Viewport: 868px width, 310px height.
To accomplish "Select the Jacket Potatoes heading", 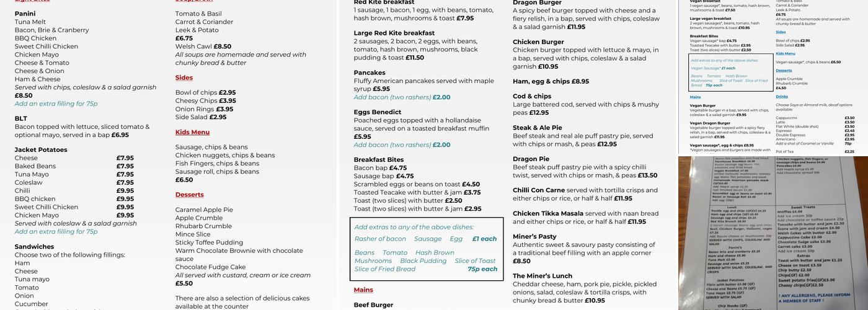I will 41,149.
